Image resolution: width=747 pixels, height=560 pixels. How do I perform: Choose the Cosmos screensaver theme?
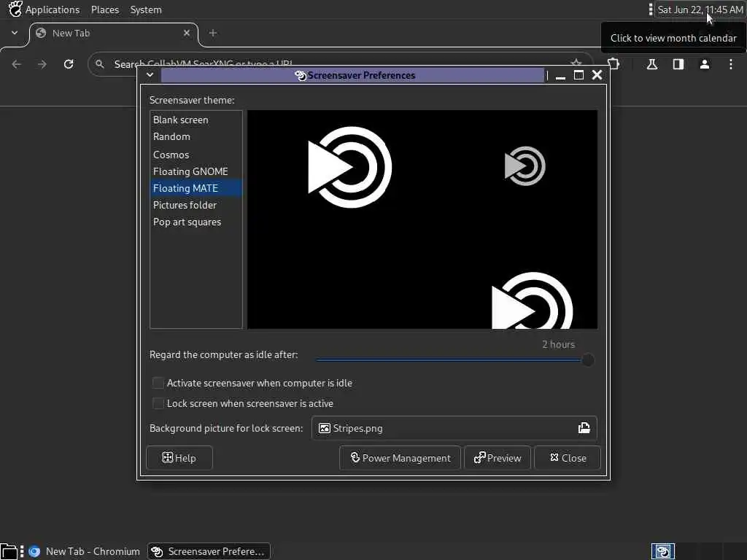[x=196, y=155]
